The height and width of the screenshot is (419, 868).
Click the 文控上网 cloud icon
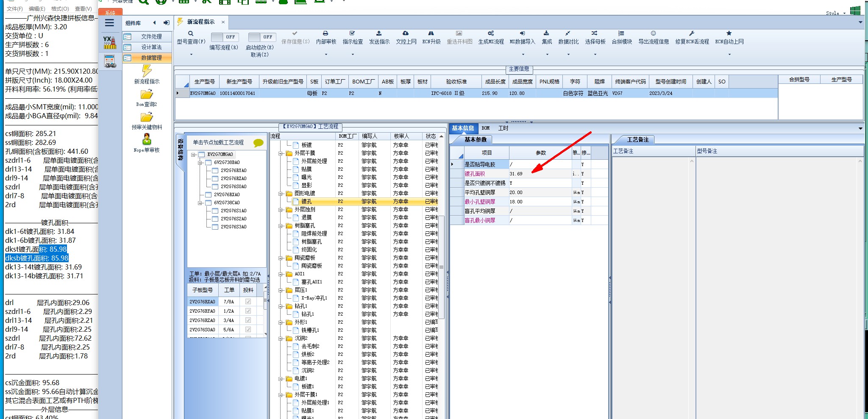point(406,33)
